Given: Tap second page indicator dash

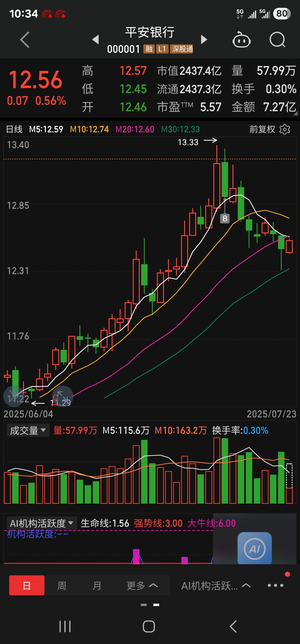Looking at the screenshot, I should click(156, 605).
